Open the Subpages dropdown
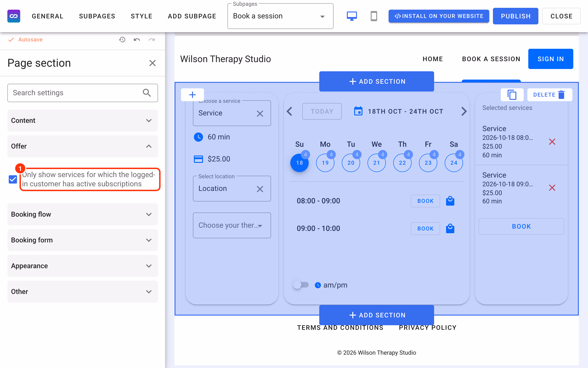The image size is (588, 368). (x=280, y=16)
